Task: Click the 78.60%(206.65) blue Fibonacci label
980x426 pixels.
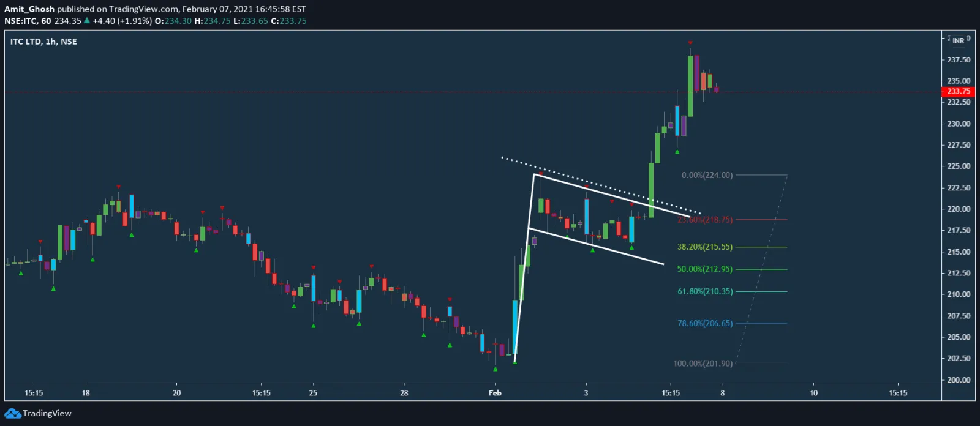Action: [x=704, y=323]
